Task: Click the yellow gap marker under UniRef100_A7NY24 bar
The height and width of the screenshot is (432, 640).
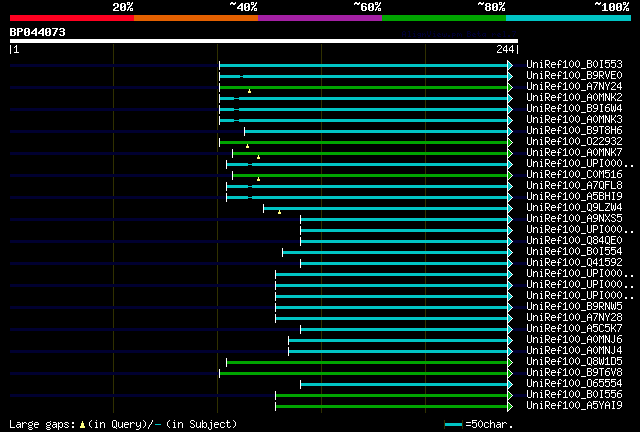Action: point(249,91)
